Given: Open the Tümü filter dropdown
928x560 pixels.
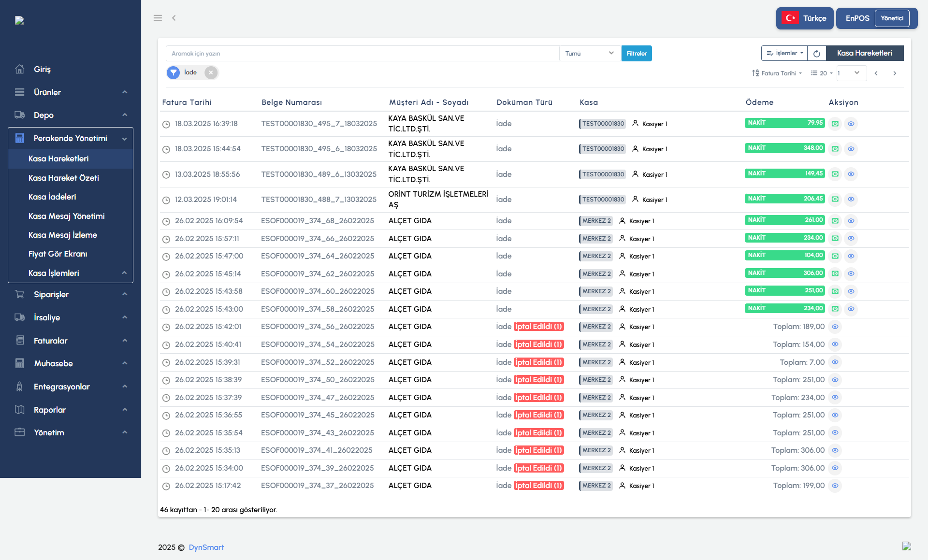Looking at the screenshot, I should pos(589,54).
